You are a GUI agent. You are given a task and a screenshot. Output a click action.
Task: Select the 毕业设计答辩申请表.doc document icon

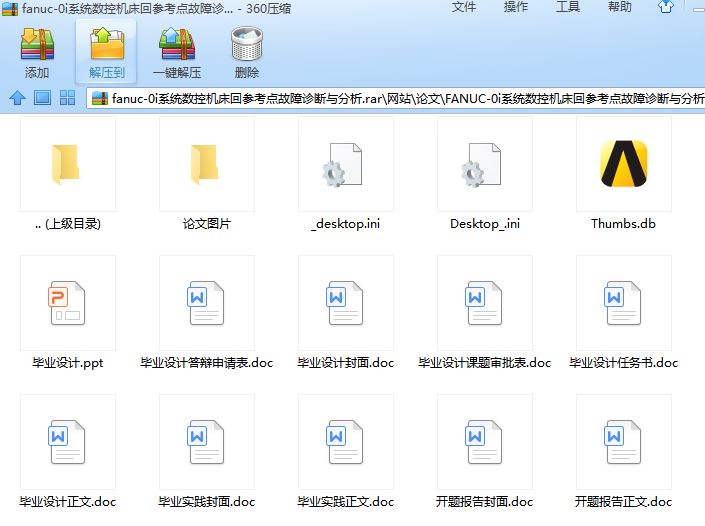pos(207,303)
